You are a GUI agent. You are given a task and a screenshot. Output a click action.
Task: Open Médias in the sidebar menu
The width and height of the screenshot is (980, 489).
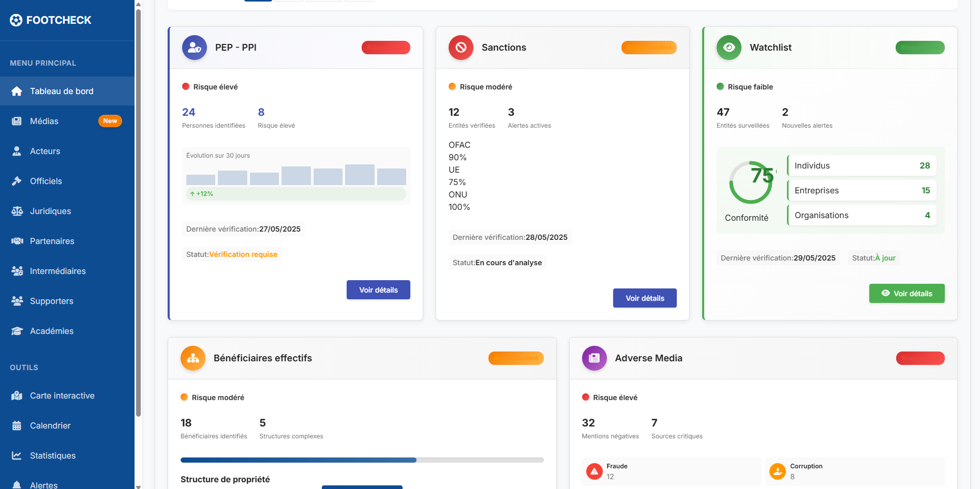[x=44, y=121]
